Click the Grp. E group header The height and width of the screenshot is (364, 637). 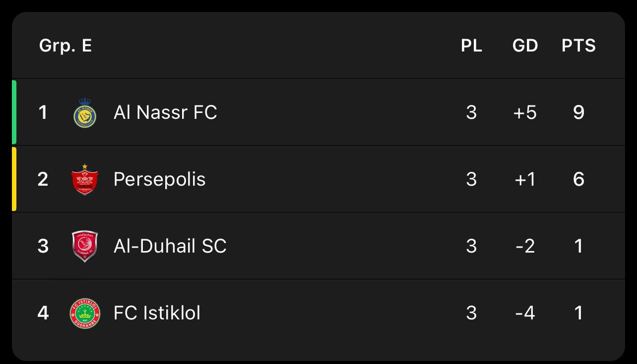pos(65,46)
